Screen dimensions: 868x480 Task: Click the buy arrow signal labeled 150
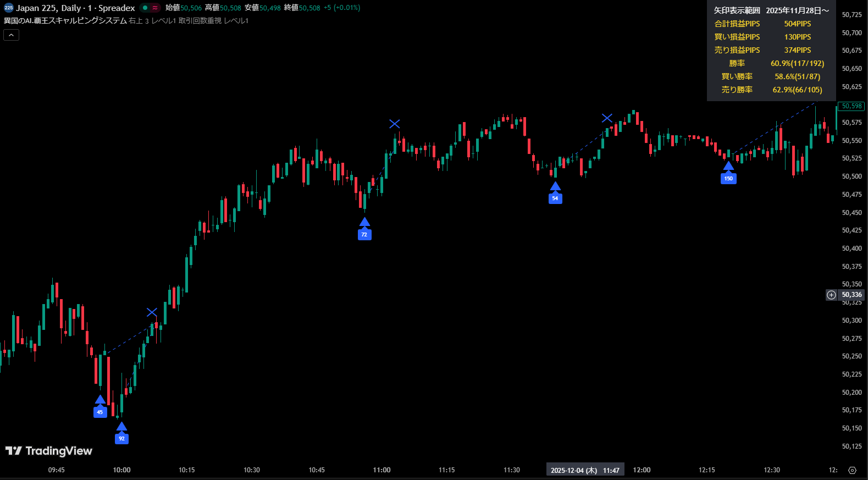tap(728, 173)
